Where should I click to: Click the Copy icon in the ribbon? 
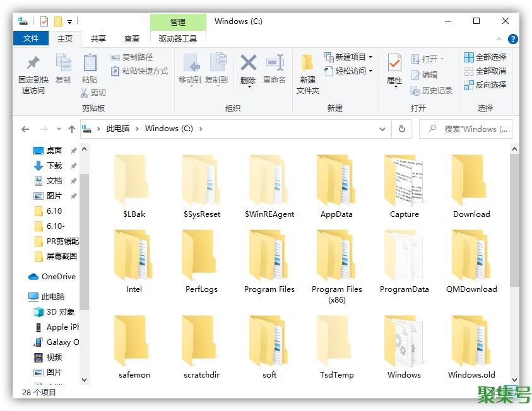tap(63, 62)
